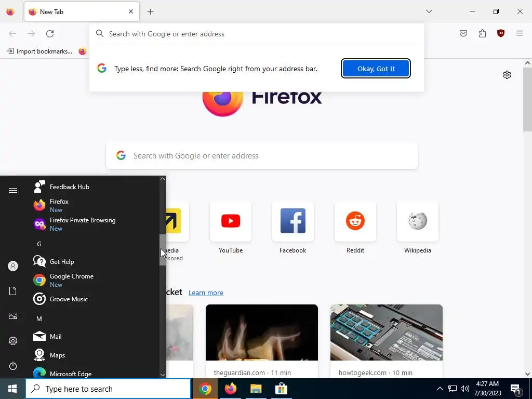This screenshot has height=399, width=532.
Task: Launch Microsoft Edge from Start menu
Action: (x=95, y=374)
